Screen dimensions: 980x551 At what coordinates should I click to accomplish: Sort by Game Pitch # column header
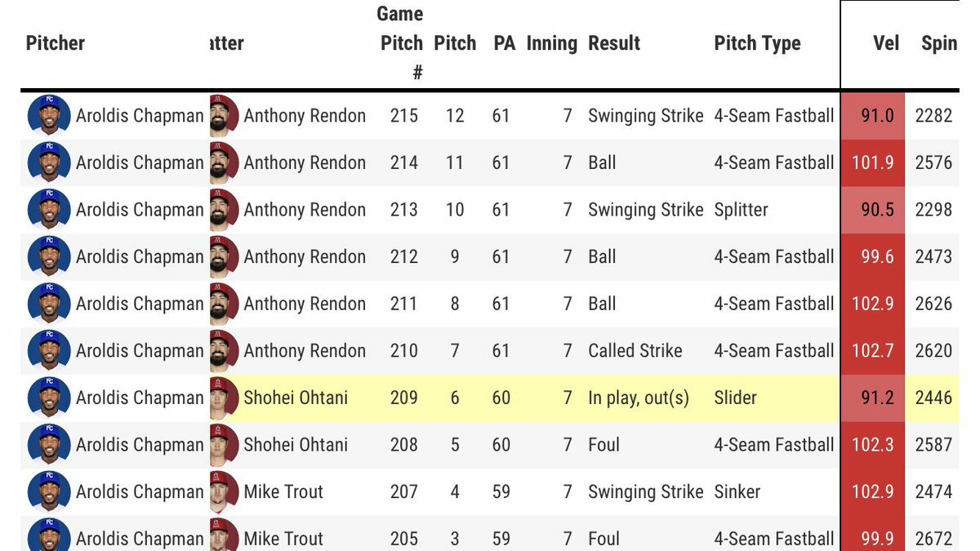point(401,43)
